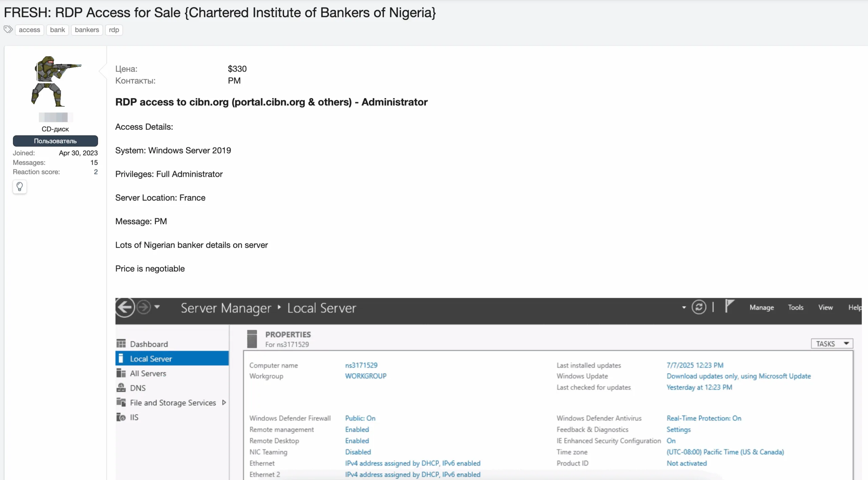Open the 'access' tag
868x480 pixels.
click(x=29, y=30)
